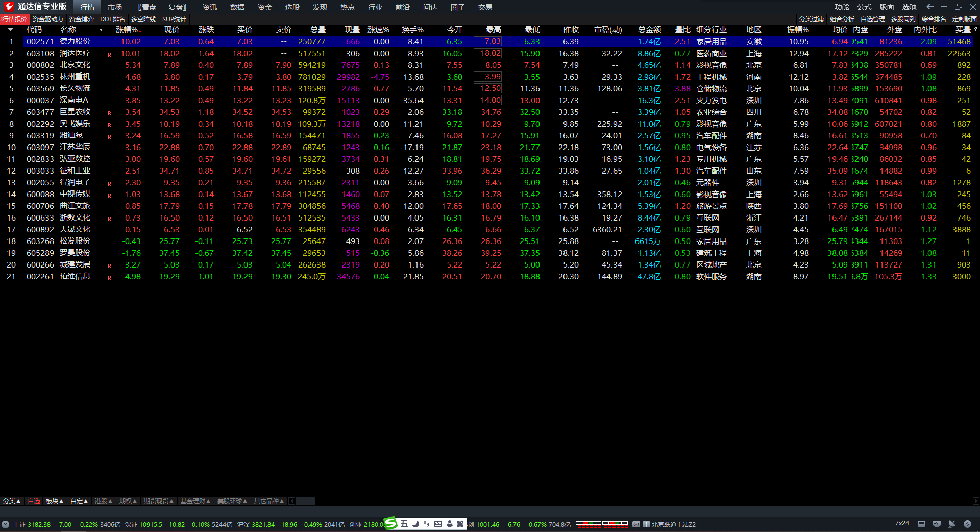
Task: Click R marker icon on 城建发展 row
Action: (x=109, y=265)
